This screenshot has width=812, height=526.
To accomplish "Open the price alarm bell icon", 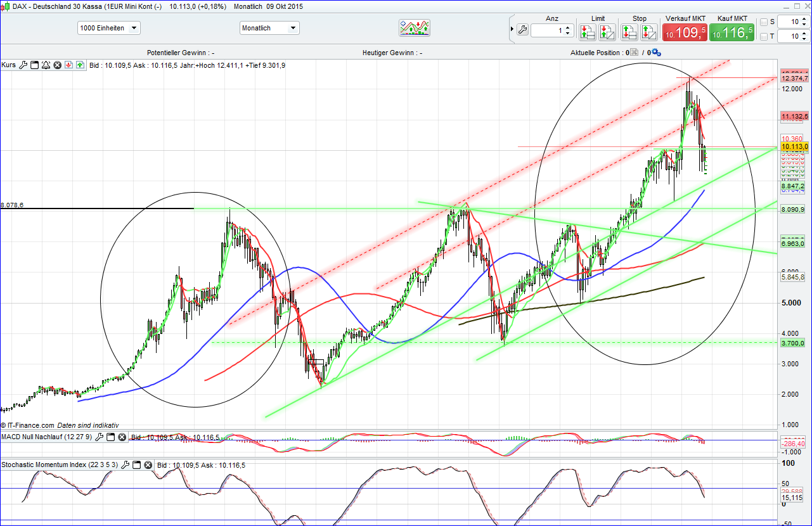I will [x=45, y=65].
